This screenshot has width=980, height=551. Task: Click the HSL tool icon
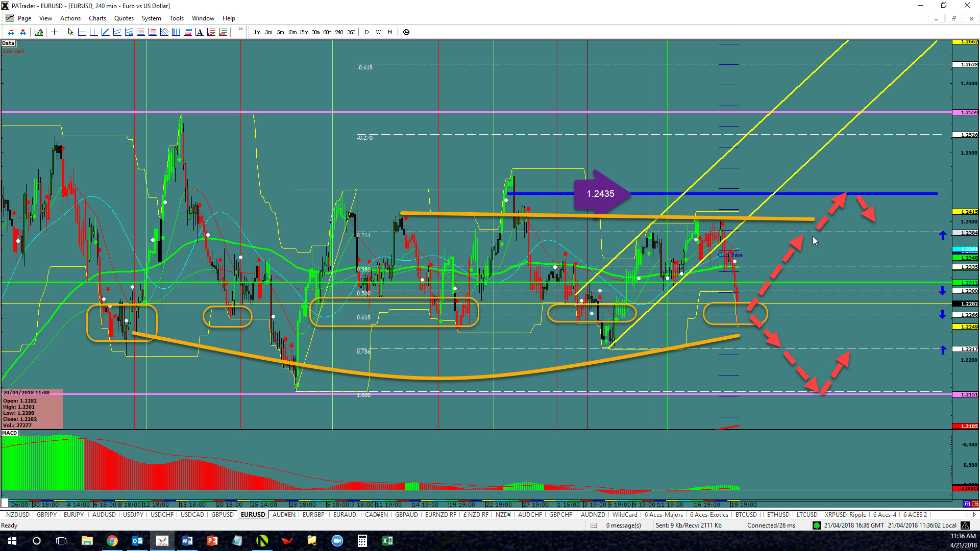pyautogui.click(x=223, y=32)
